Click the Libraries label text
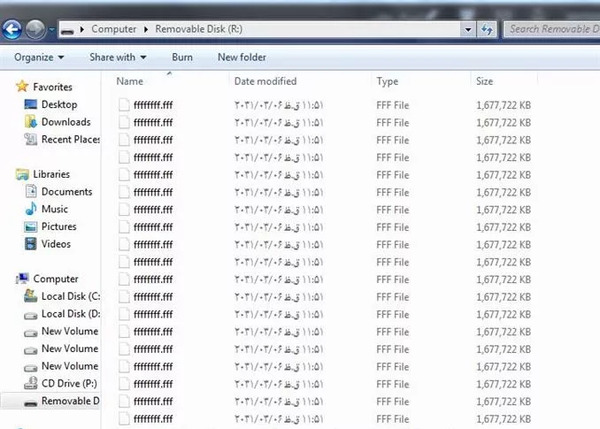The image size is (600, 429). point(51,174)
